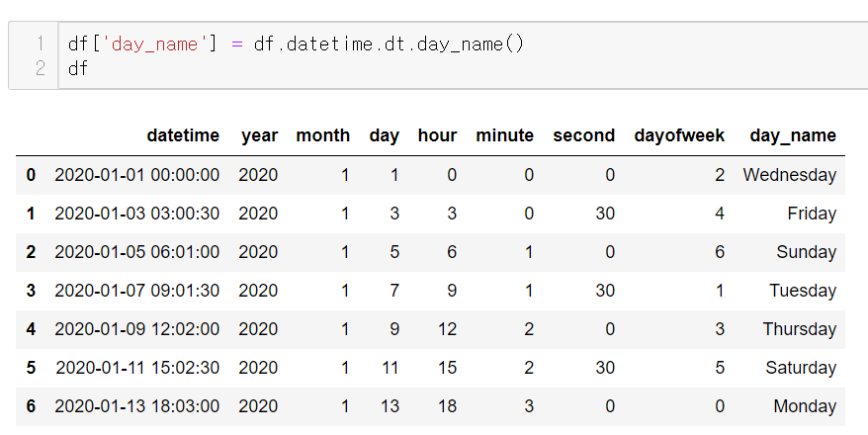Click code line number 2

tap(40, 68)
